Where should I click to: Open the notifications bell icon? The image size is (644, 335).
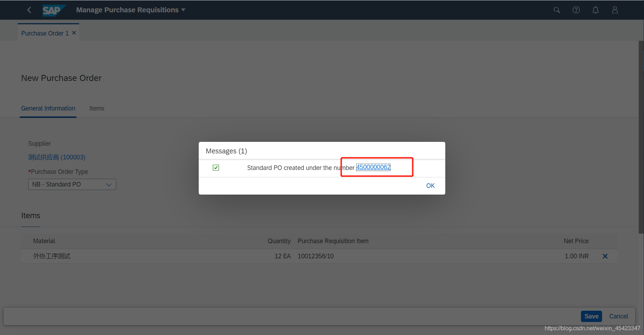click(x=595, y=10)
